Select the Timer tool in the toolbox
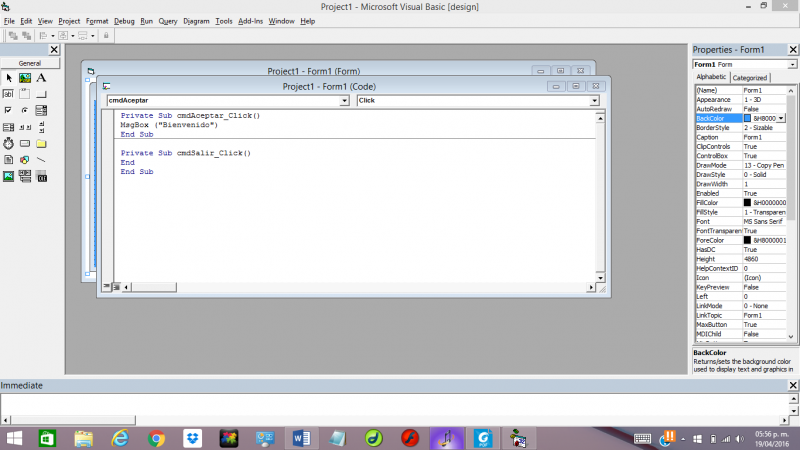This screenshot has height=450, width=800. click(x=9, y=143)
